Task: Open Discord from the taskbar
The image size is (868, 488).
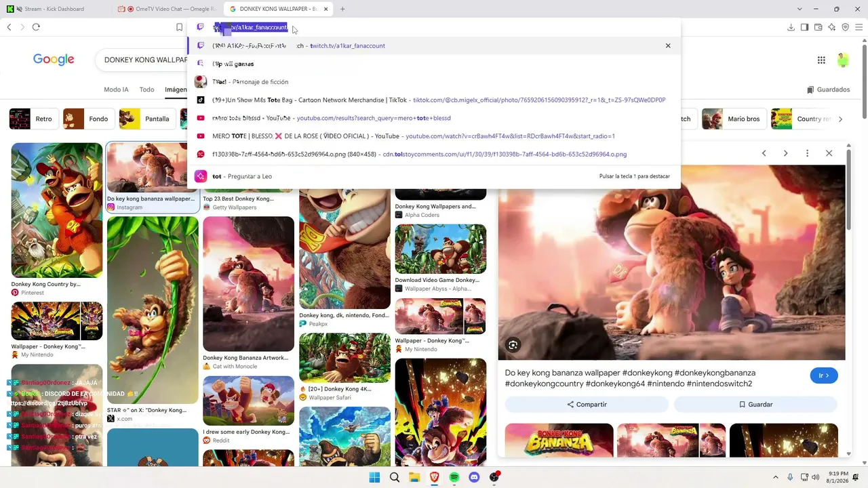Action: tap(474, 477)
